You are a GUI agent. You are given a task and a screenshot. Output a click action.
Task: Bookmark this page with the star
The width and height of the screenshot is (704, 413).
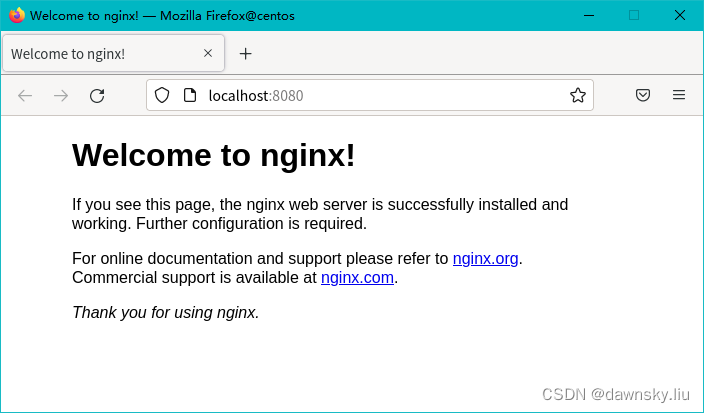[578, 95]
